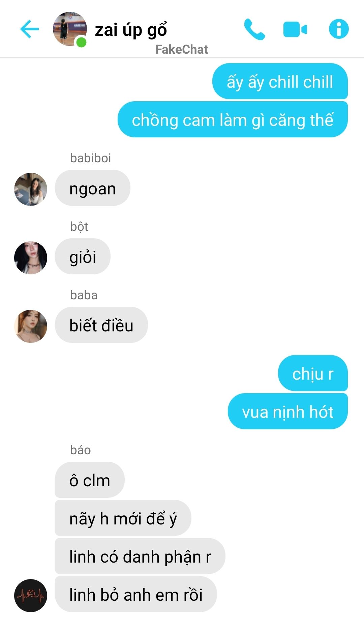Start a voice call with phone icon
The height and width of the screenshot is (624, 364).
(x=254, y=29)
